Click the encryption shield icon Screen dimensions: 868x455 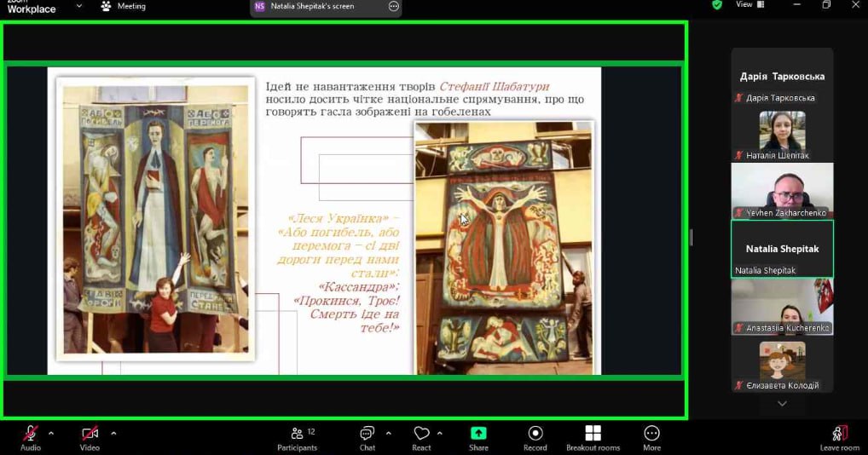pyautogui.click(x=717, y=5)
